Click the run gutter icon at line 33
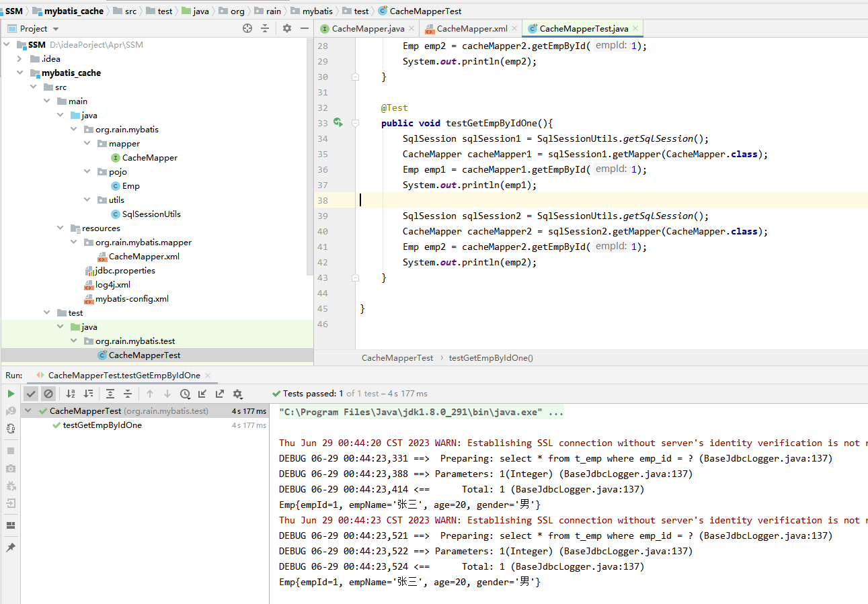Screen dimensions: 868x604 [338, 123]
